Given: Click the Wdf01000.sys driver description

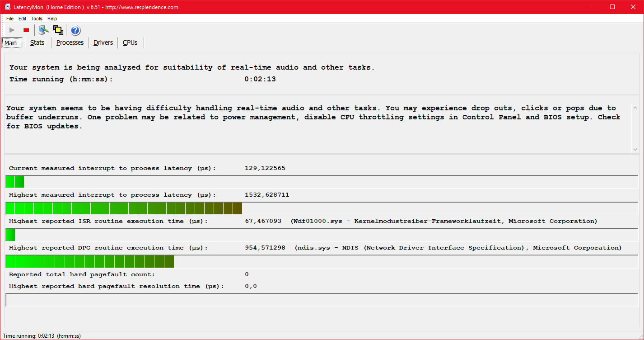Looking at the screenshot, I should point(444,221).
